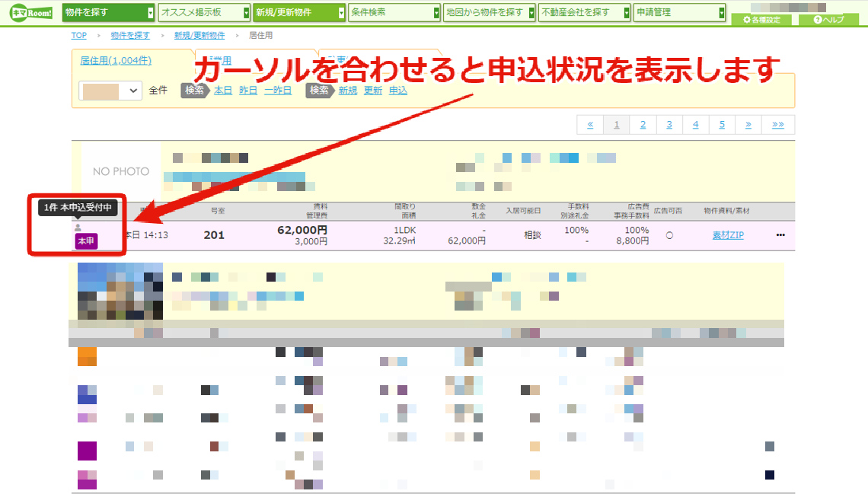Go to the last page with »» arrow
Viewport: 868px width, 494px height.
777,125
